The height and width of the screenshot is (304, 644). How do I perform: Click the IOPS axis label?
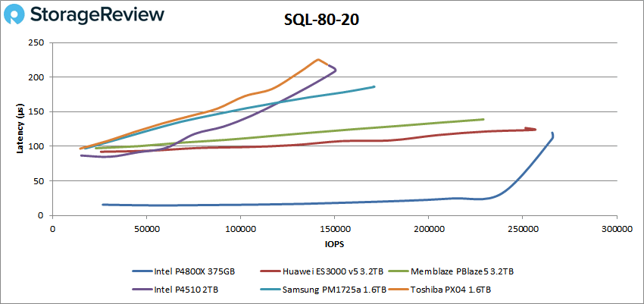(335, 244)
